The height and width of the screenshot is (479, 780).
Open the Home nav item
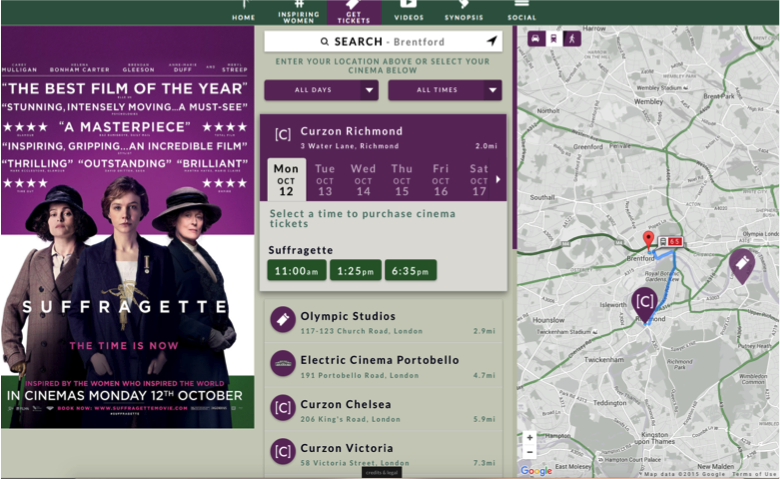[243, 12]
